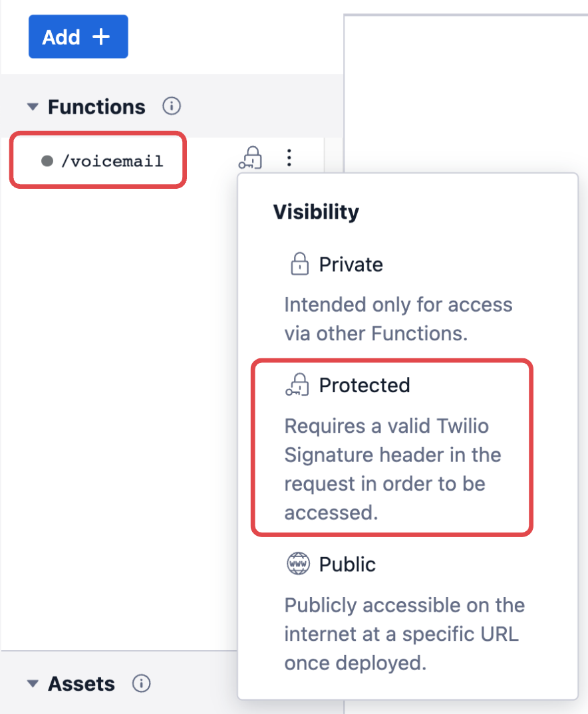Click the padlock icon next to Private
The image size is (588, 714).
click(x=299, y=265)
